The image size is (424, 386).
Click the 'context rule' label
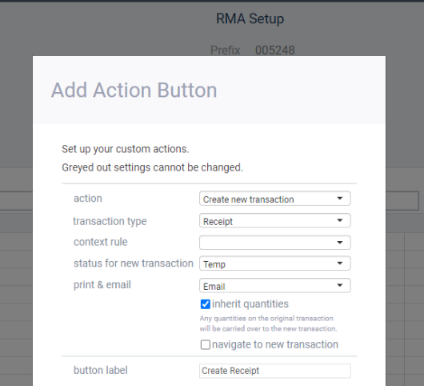coord(100,242)
